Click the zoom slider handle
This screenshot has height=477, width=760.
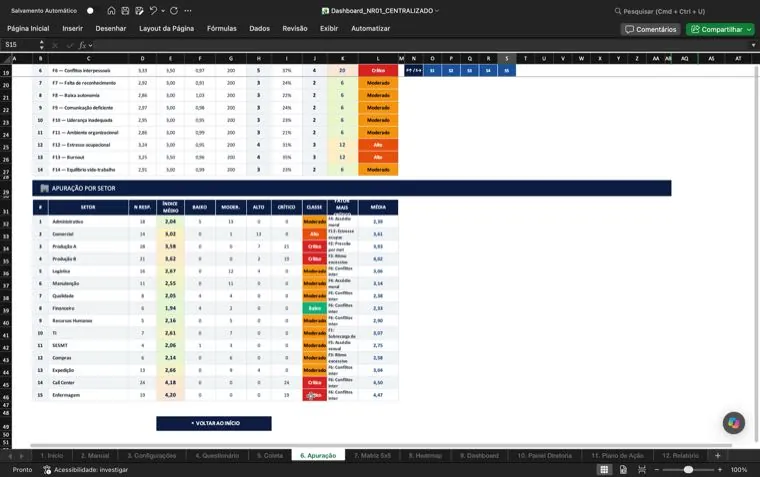688,470
